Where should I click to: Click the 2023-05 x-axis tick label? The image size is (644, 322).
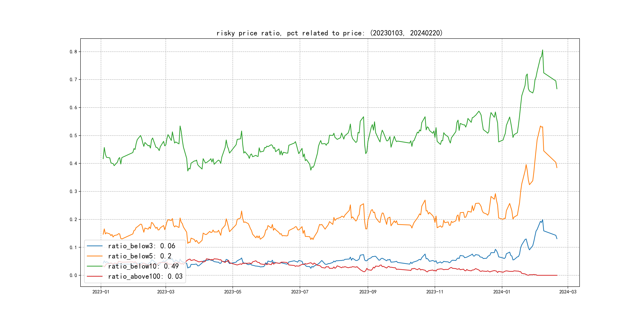[233, 292]
